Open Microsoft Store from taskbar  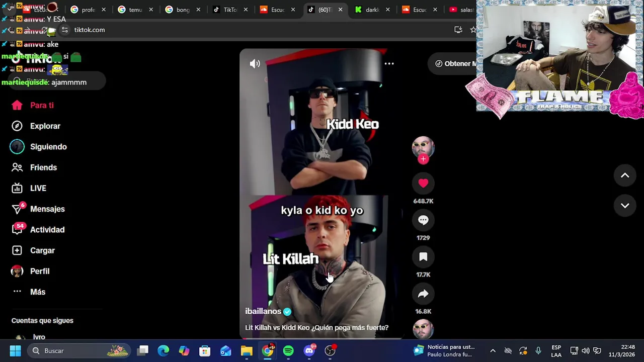205,350
